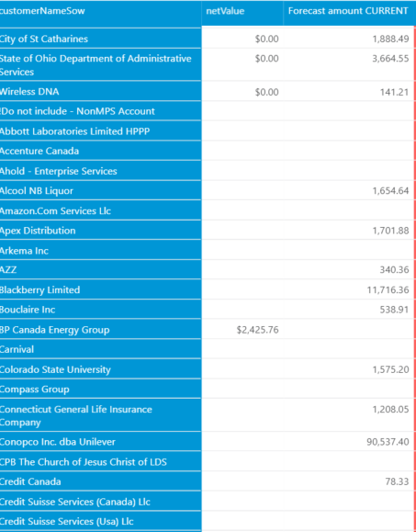Click forecast value 141.21
This screenshot has height=532, width=416.
(394, 92)
